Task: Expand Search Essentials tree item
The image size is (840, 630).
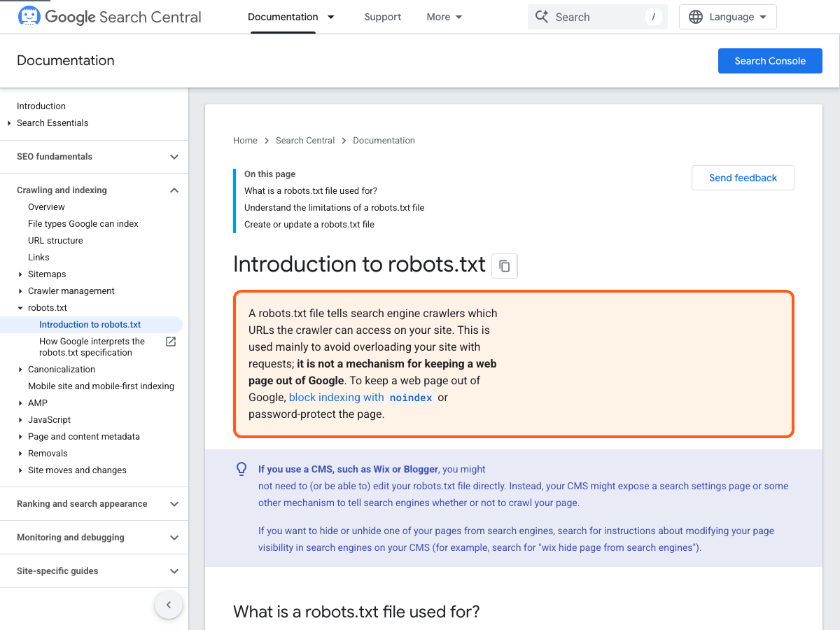Action: (x=9, y=123)
